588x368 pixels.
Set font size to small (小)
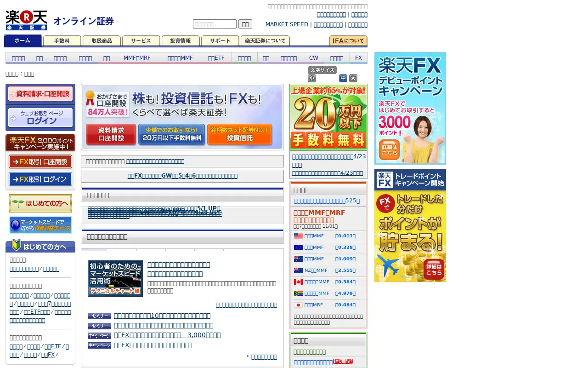312,78
